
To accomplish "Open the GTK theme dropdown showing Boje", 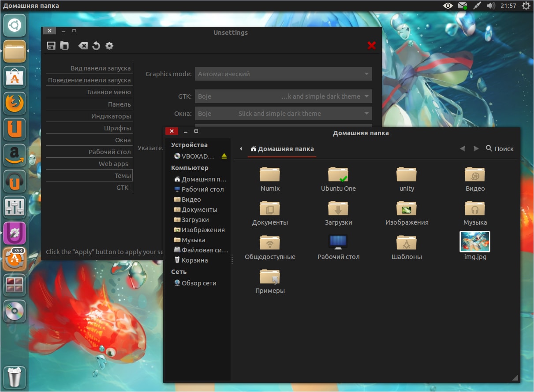I will coord(283,96).
